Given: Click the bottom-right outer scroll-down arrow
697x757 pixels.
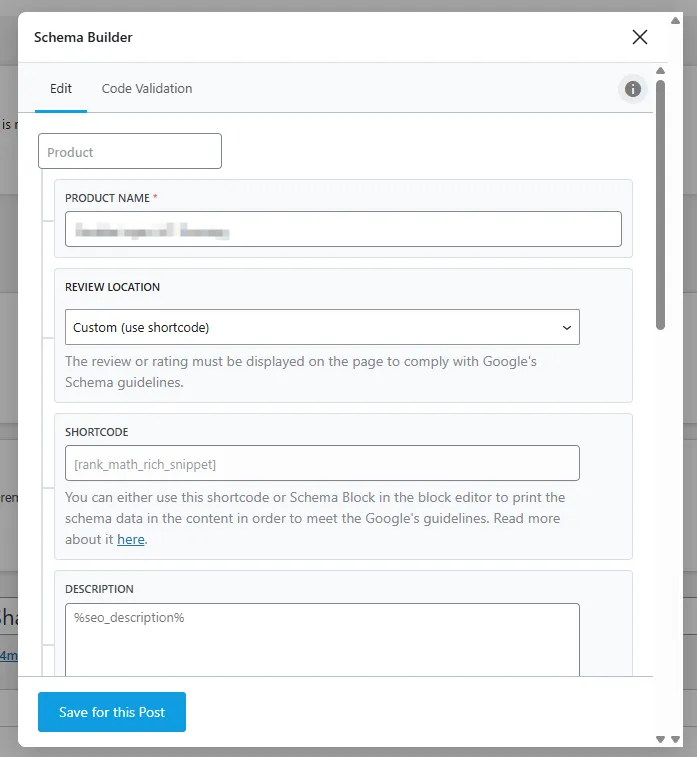Looking at the screenshot, I should tap(675, 739).
